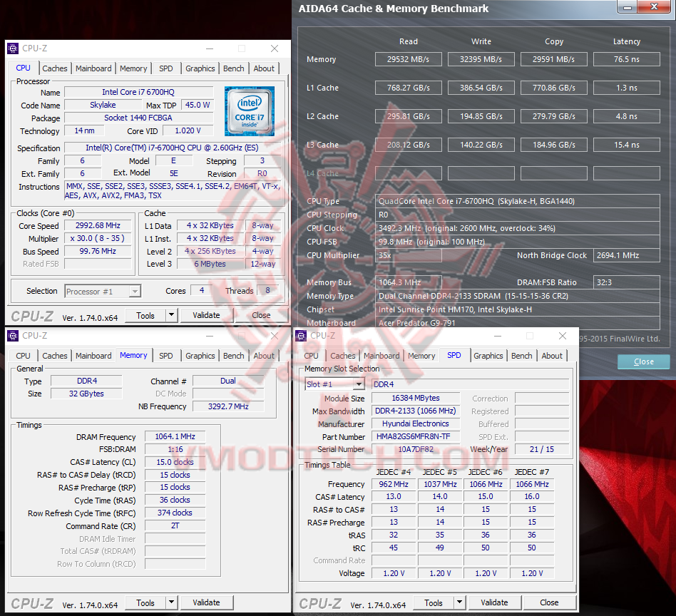Minimize the AIDA64 benchmark window

[628, 7]
